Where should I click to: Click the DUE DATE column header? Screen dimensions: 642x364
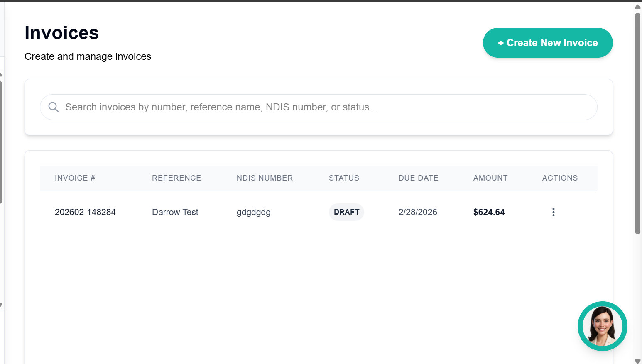[418, 178]
